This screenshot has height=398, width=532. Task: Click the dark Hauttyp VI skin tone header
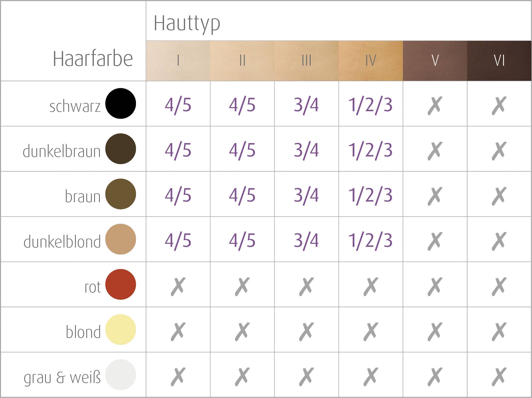(x=499, y=61)
